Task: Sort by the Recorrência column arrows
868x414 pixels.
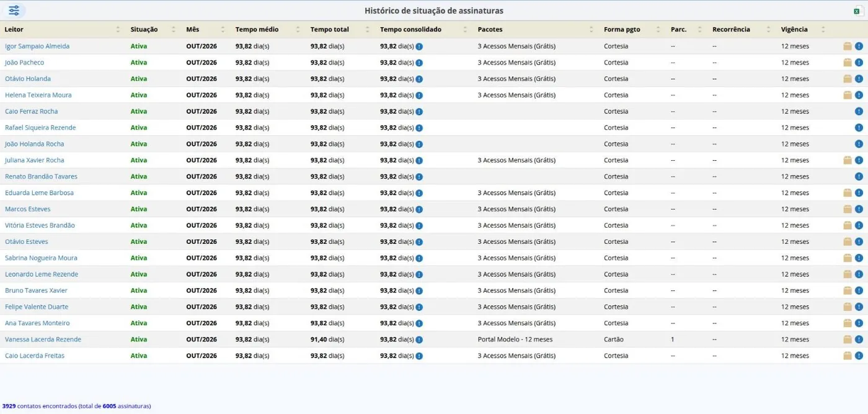Action: coord(768,29)
